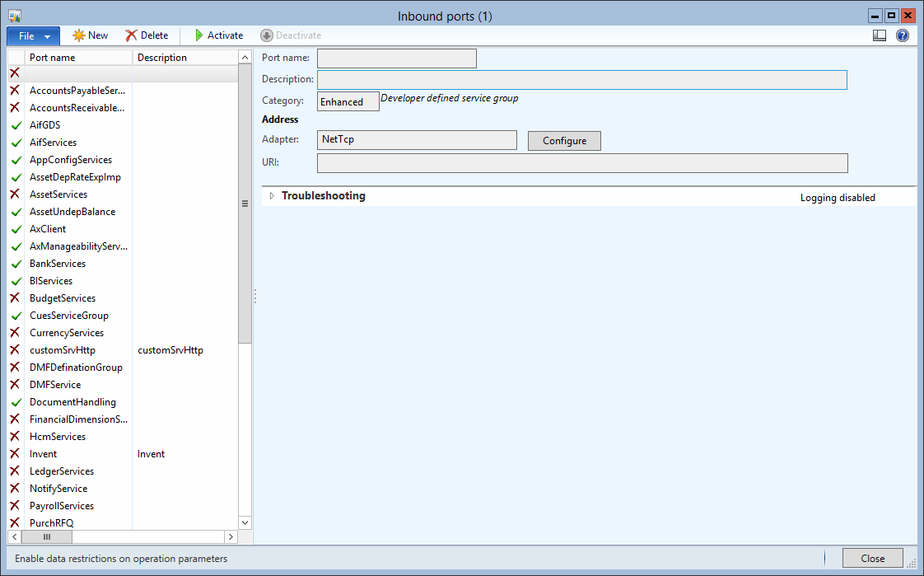Image resolution: width=924 pixels, height=576 pixels.
Task: Click the application icon in title bar
Action: tap(15, 16)
